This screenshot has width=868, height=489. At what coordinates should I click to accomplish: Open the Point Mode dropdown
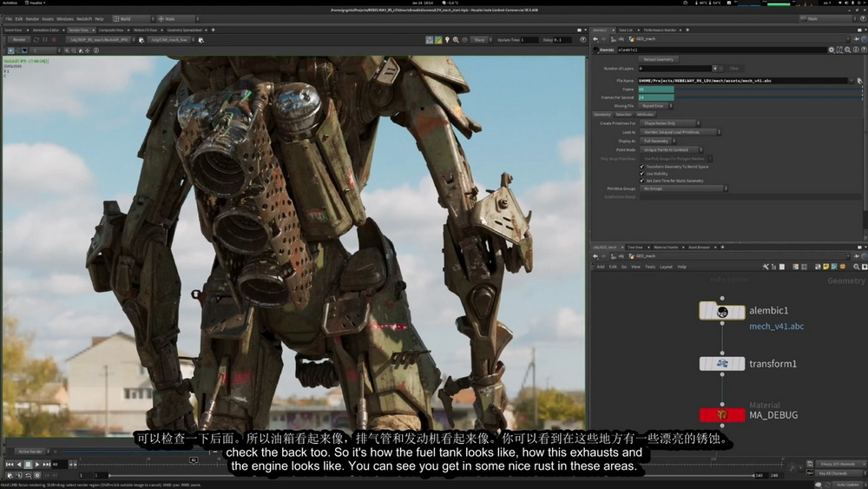pos(672,150)
